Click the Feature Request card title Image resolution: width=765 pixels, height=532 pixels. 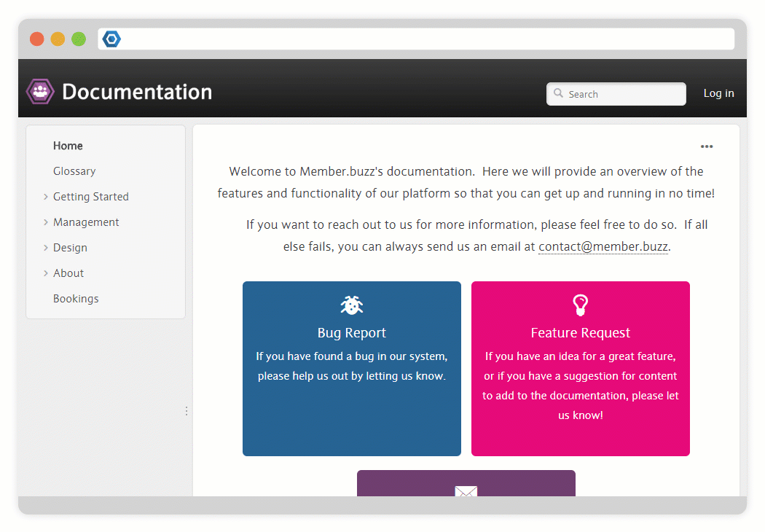[580, 333]
